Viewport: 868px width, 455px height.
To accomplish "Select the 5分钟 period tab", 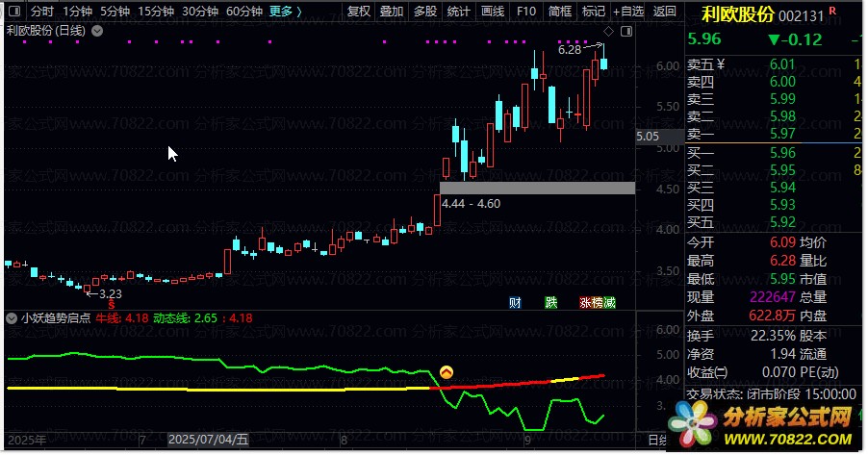I will click(115, 12).
